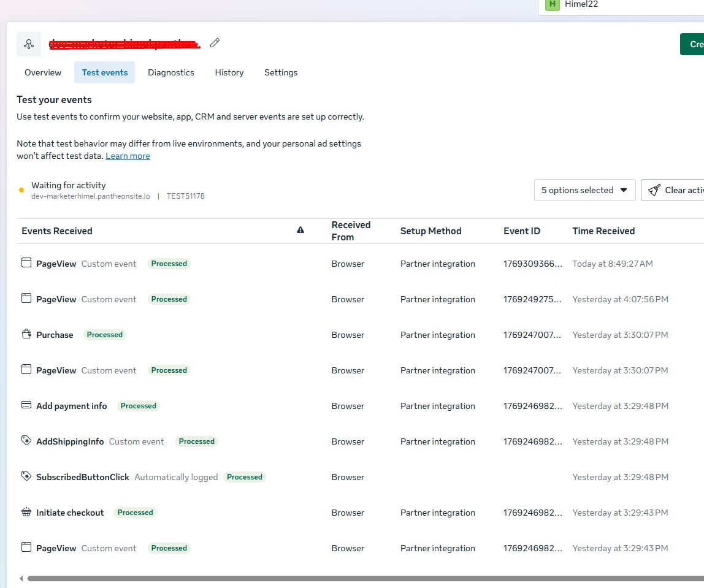
Task: Switch to the History tab
Action: 229,72
